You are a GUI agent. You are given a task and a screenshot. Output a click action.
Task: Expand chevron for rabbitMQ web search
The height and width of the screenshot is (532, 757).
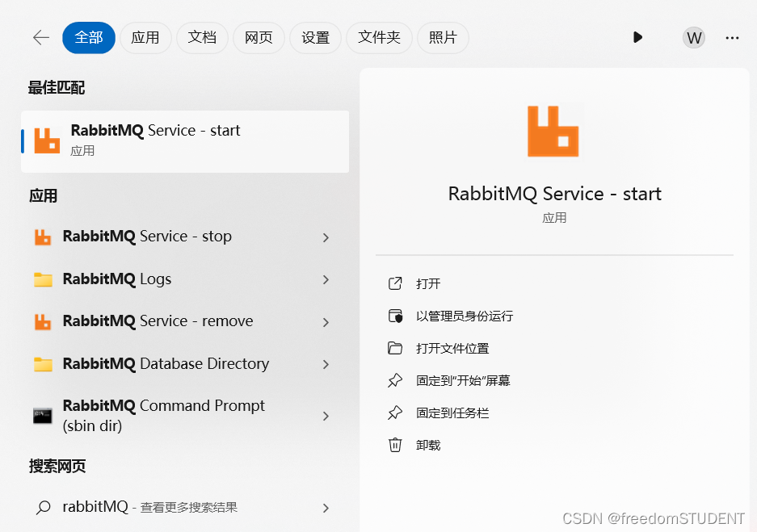point(326,508)
